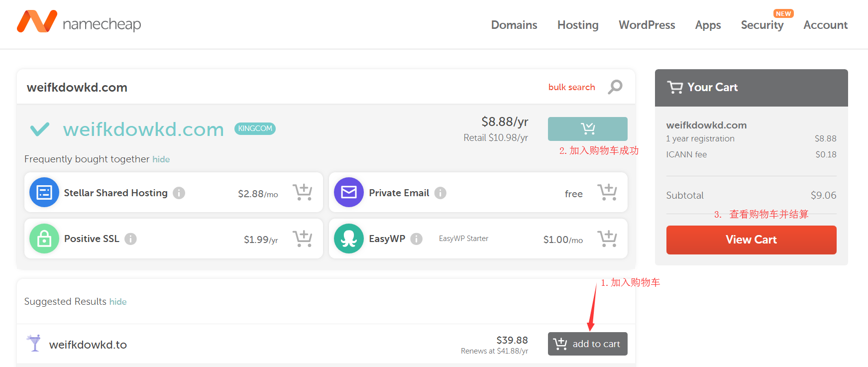The width and height of the screenshot is (868, 367).
Task: Open info icon beside Positive SSL
Action: [130, 239]
